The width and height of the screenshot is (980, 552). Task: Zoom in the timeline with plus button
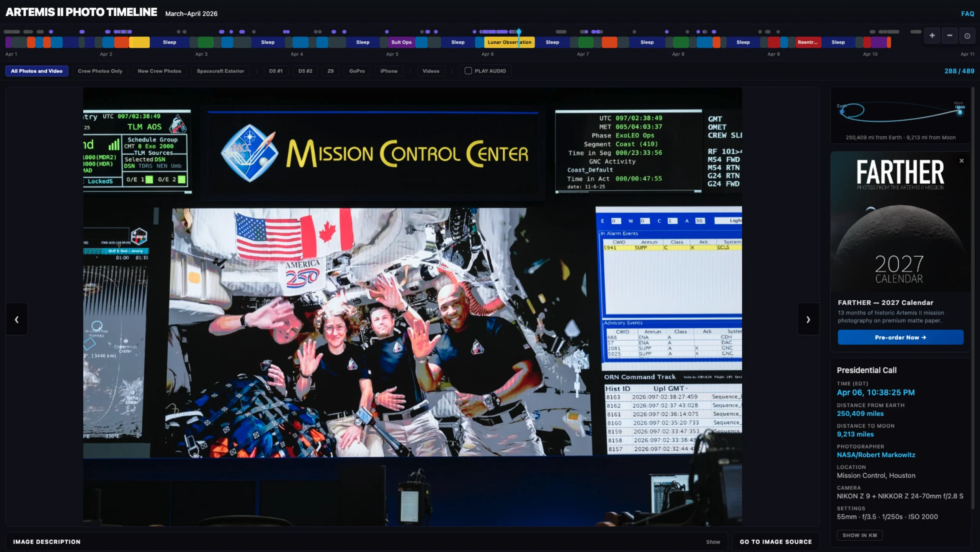pyautogui.click(x=932, y=36)
